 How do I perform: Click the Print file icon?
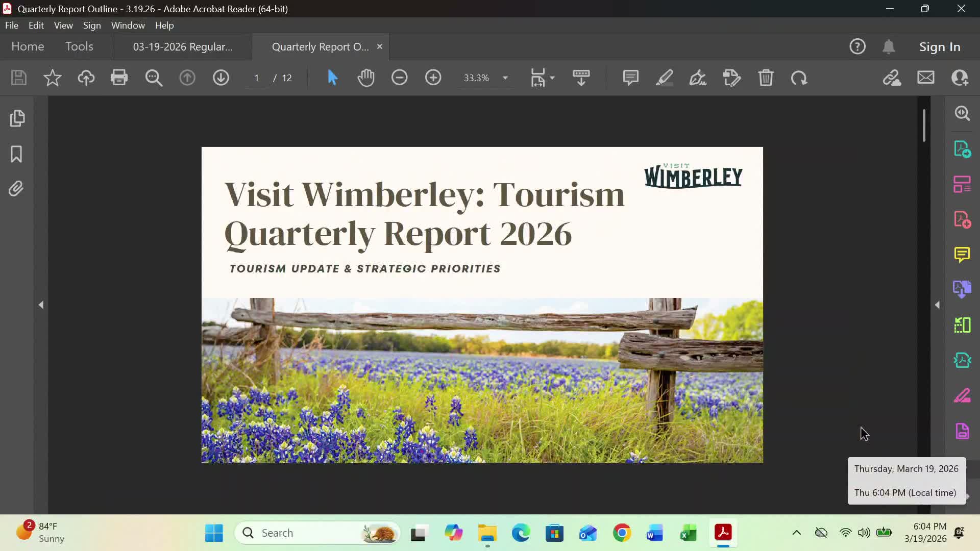(119, 78)
